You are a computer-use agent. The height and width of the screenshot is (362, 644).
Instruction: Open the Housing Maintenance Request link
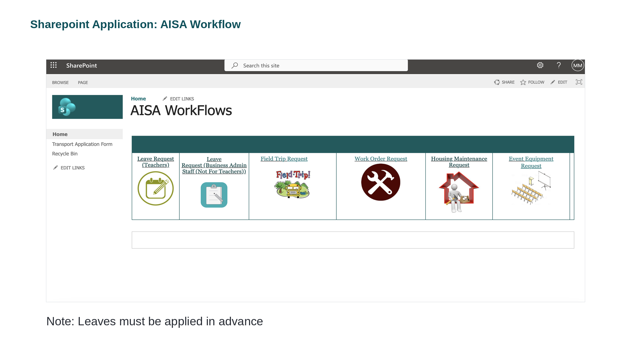(459, 162)
